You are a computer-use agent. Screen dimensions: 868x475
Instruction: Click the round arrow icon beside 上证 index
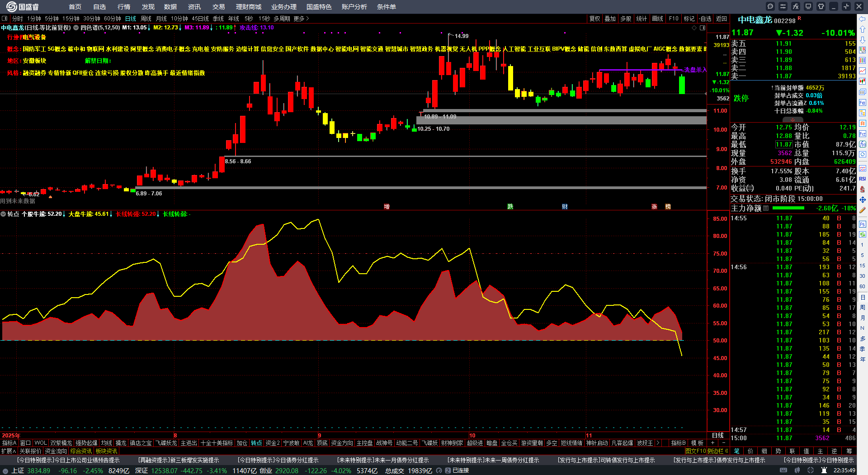(5, 470)
